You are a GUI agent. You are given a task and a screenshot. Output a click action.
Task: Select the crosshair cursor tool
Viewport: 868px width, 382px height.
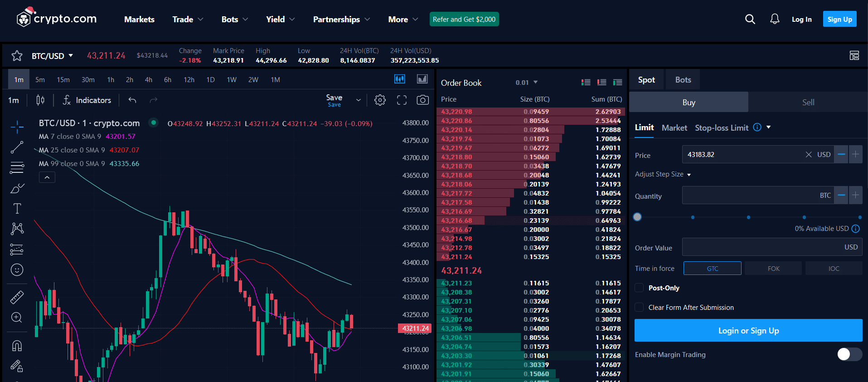[17, 127]
